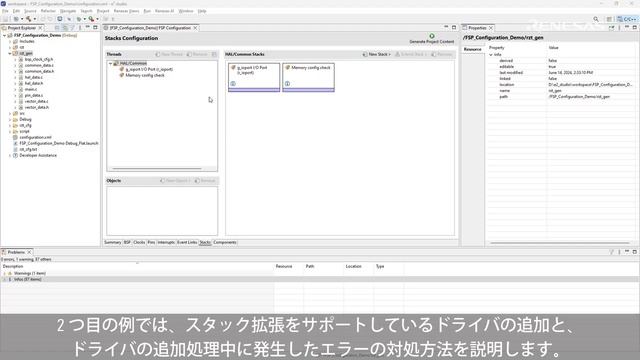Open the Source menu

coord(30,11)
